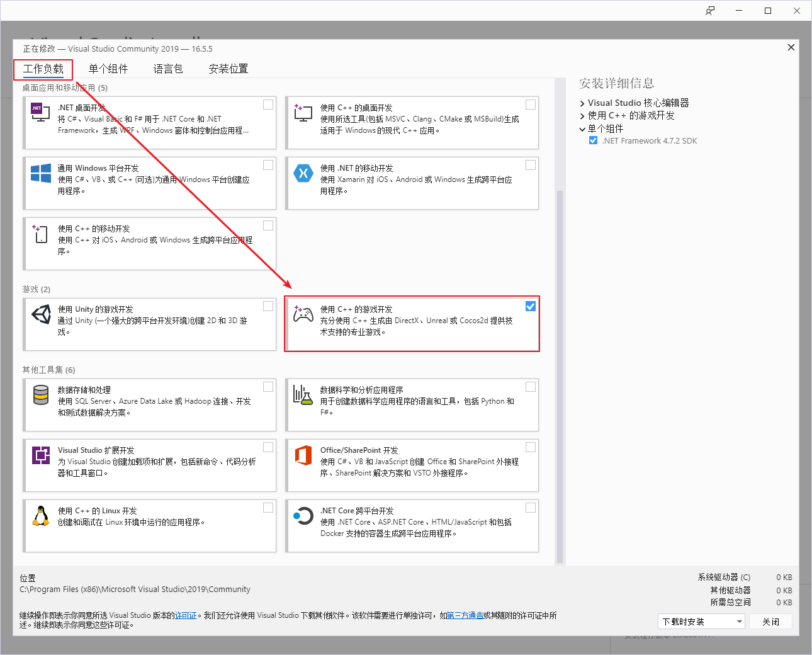Viewport: 812px width, 655px height.
Task: Click the 所需总空间 entry
Action: pyautogui.click(x=751, y=602)
